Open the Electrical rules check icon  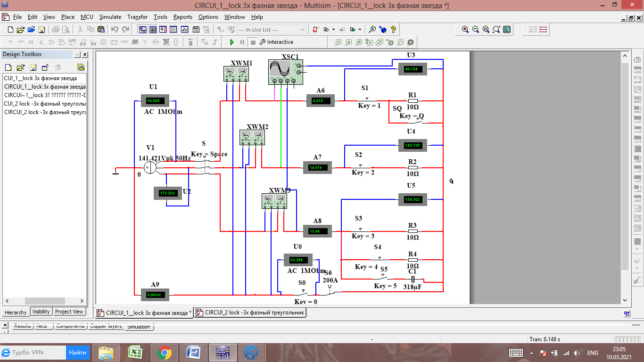[316, 30]
